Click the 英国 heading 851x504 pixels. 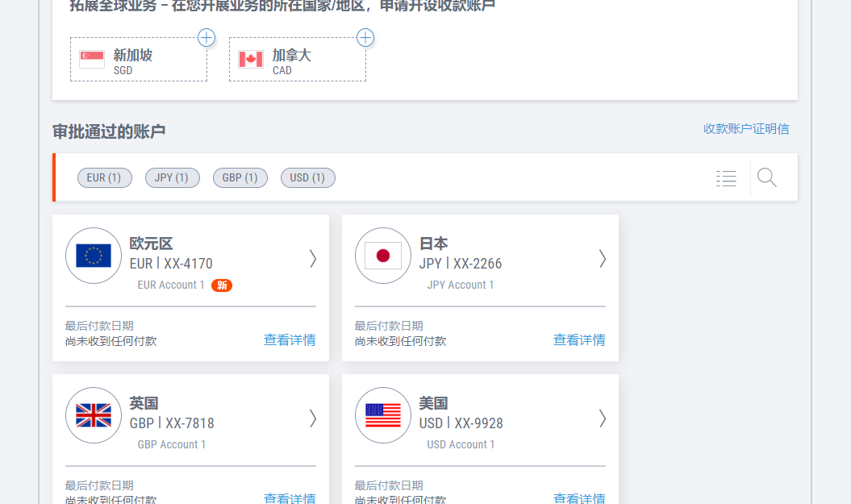(x=144, y=403)
